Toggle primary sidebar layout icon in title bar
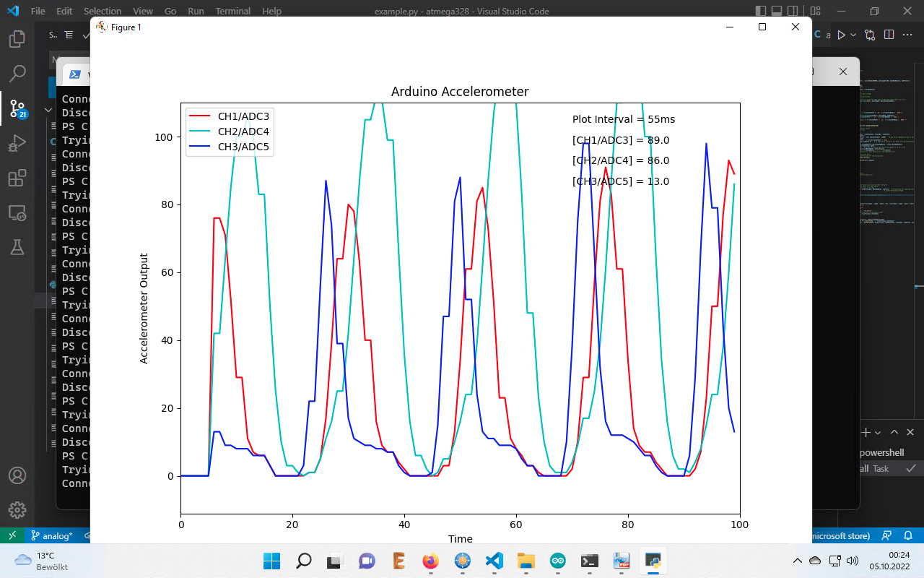 pos(759,12)
